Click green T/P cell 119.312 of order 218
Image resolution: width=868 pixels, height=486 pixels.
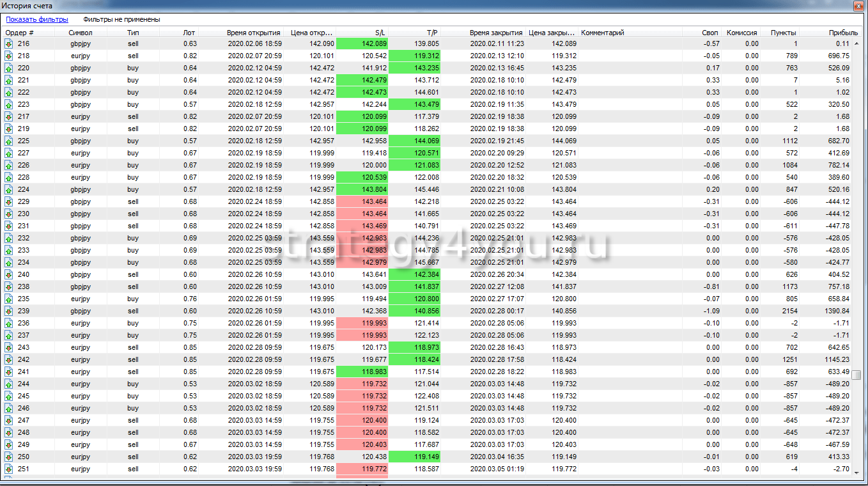click(414, 56)
